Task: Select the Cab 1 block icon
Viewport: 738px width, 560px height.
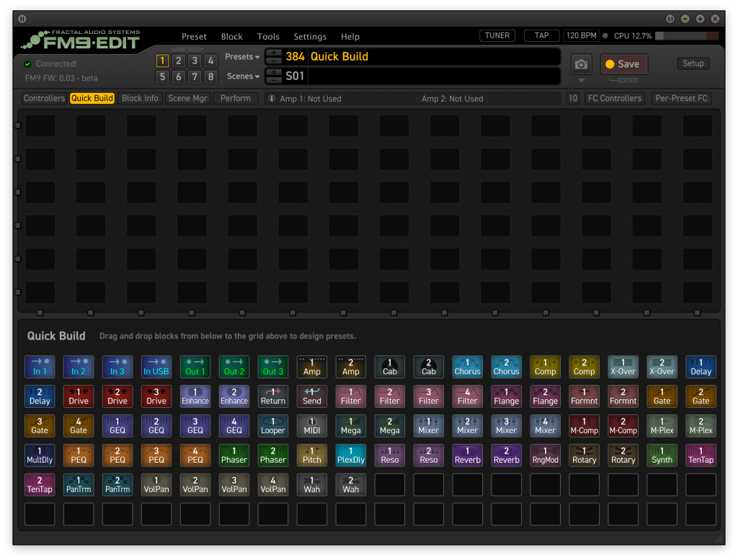Action: [390, 367]
